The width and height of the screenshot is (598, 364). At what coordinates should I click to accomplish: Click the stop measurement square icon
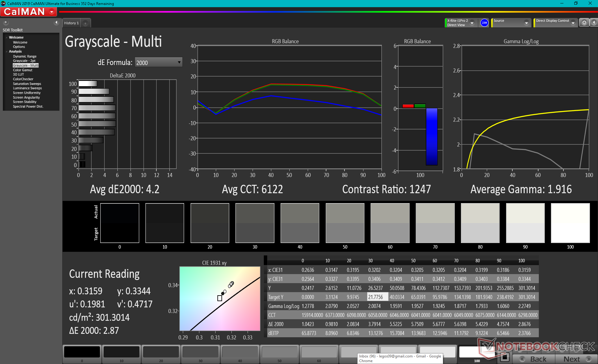pyautogui.click(x=504, y=357)
